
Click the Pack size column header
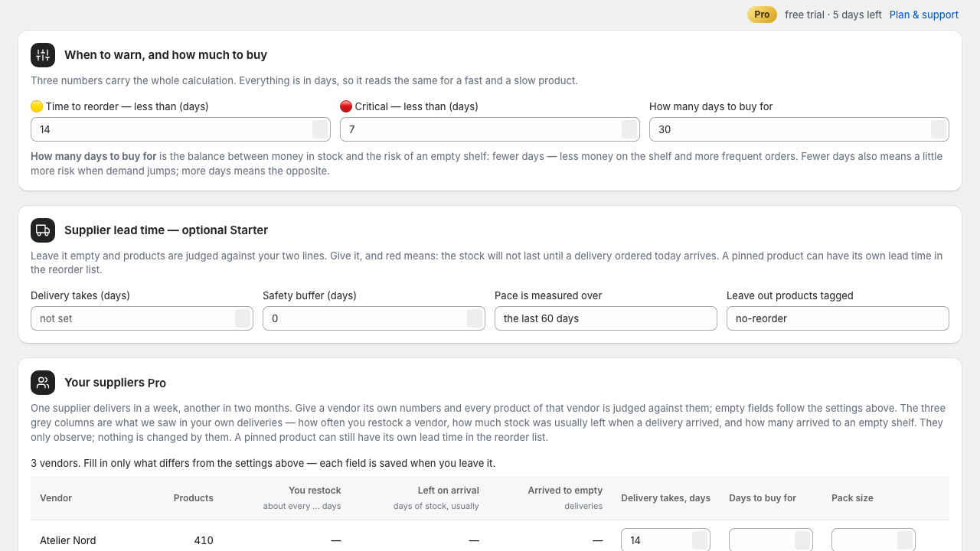852,498
